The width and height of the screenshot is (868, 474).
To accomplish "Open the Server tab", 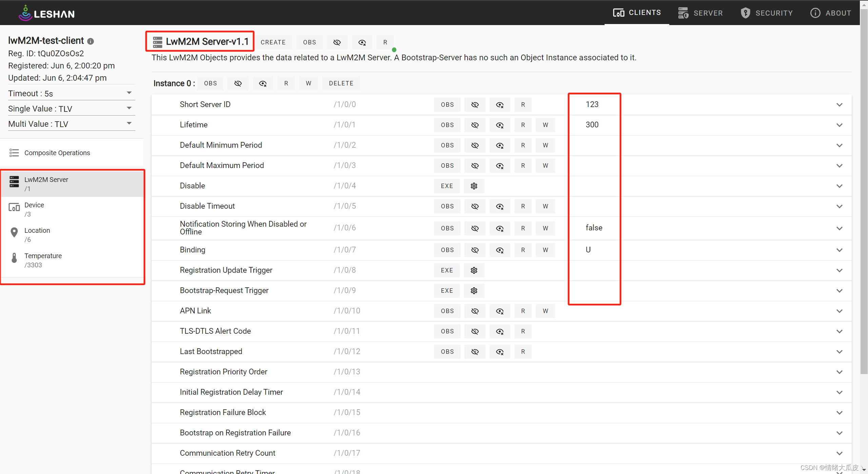I will 701,13.
